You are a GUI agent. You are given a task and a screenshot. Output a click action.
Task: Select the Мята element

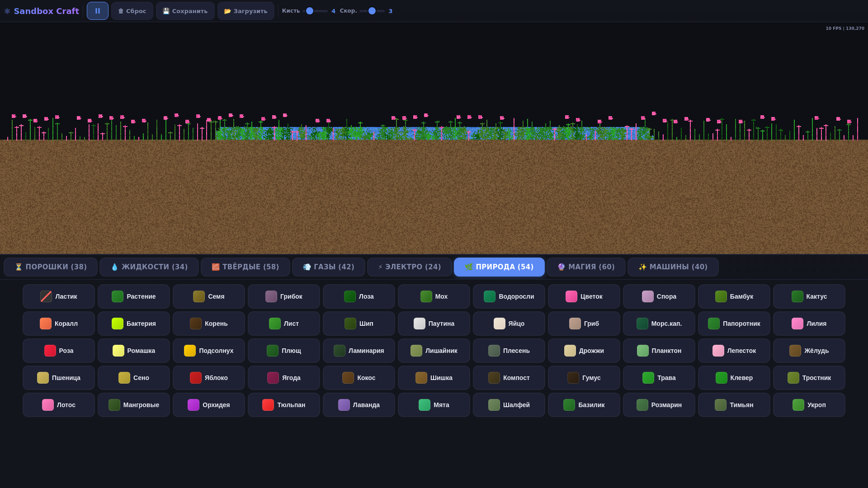click(434, 405)
